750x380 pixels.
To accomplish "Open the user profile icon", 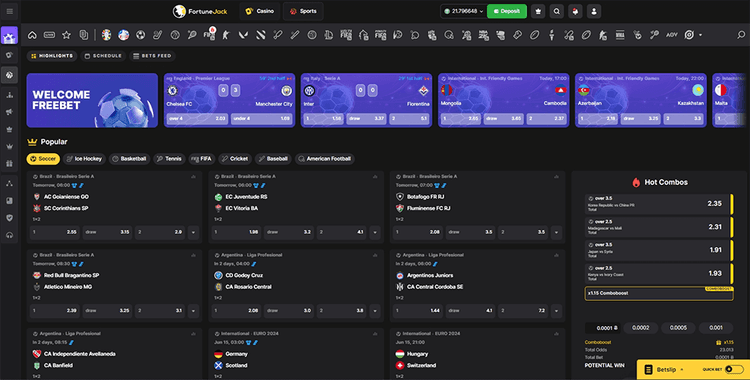I will point(594,11).
